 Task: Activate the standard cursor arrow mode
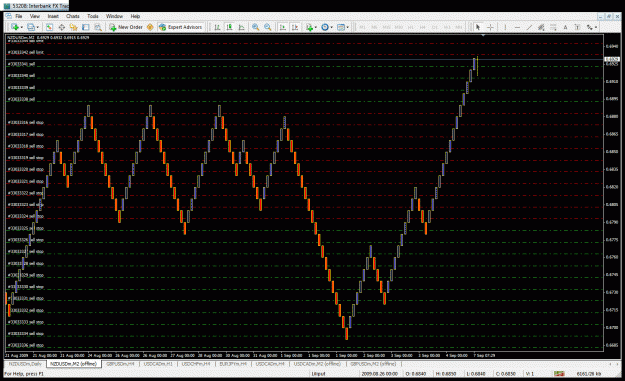(478, 27)
